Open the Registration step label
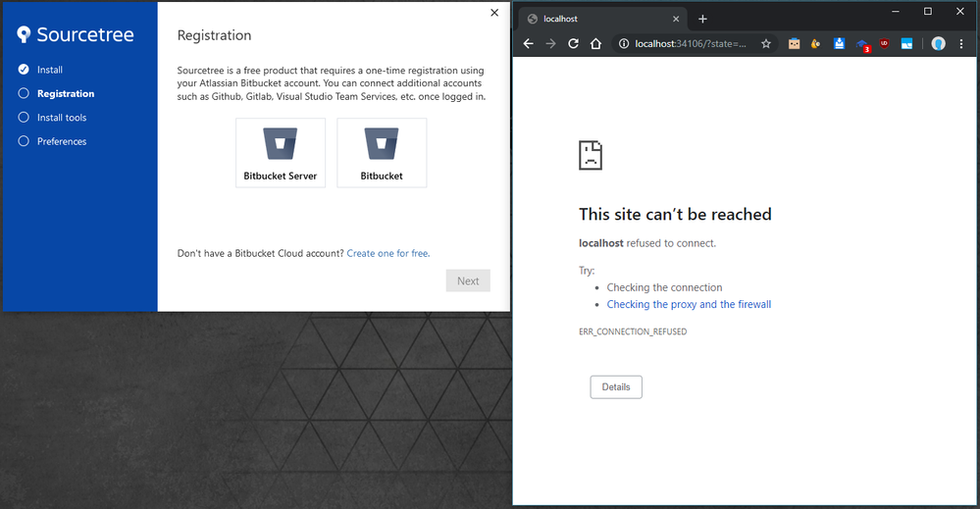 click(66, 94)
